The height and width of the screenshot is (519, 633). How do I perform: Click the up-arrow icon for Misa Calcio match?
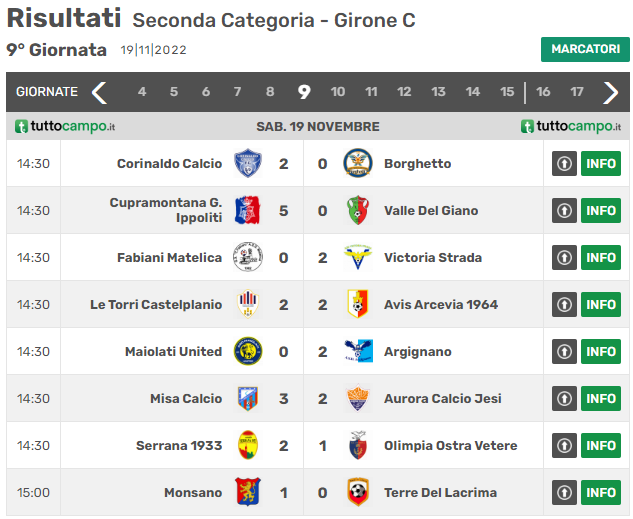tap(564, 398)
